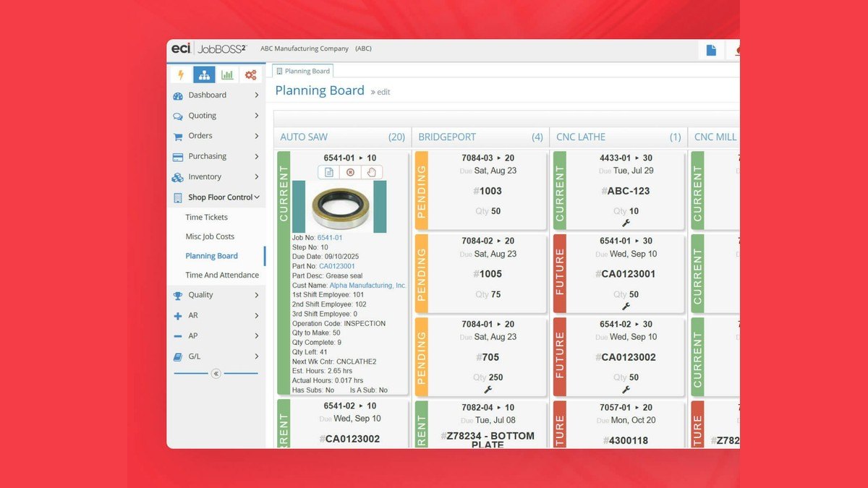Open Time Tickets submenu item
This screenshot has height=488, width=868.
[206, 218]
